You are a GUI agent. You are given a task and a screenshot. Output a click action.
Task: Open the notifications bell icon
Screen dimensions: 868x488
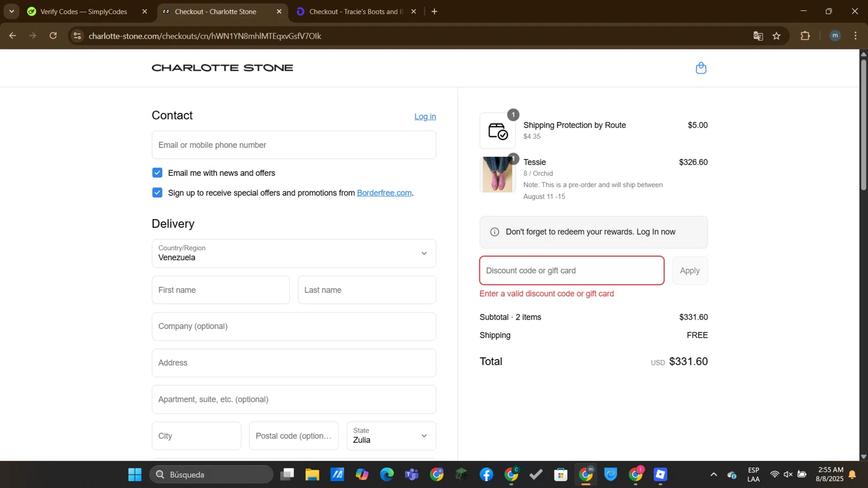coord(852,475)
